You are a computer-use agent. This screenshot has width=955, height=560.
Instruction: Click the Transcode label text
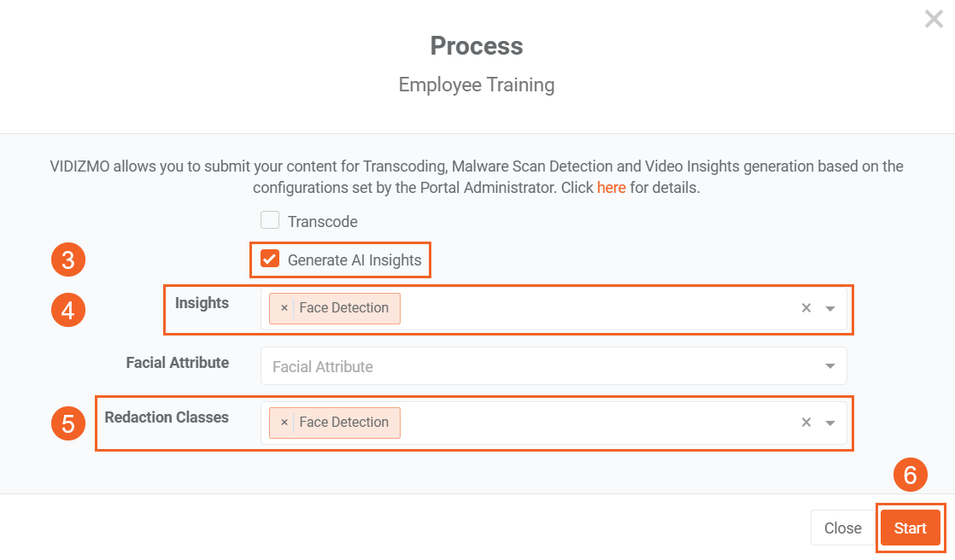(x=322, y=222)
